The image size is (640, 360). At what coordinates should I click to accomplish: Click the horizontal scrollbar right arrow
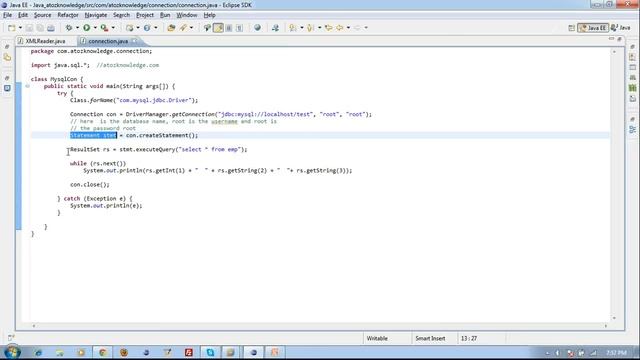coord(606,326)
